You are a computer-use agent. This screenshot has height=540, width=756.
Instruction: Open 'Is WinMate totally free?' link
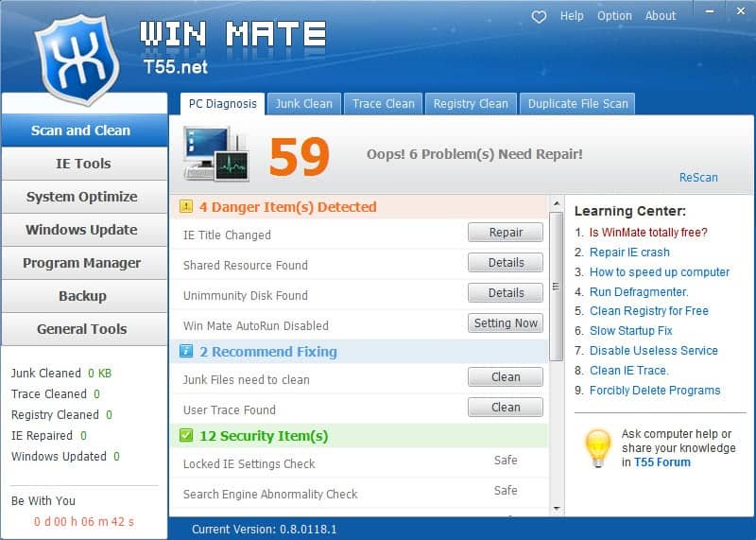(x=648, y=233)
